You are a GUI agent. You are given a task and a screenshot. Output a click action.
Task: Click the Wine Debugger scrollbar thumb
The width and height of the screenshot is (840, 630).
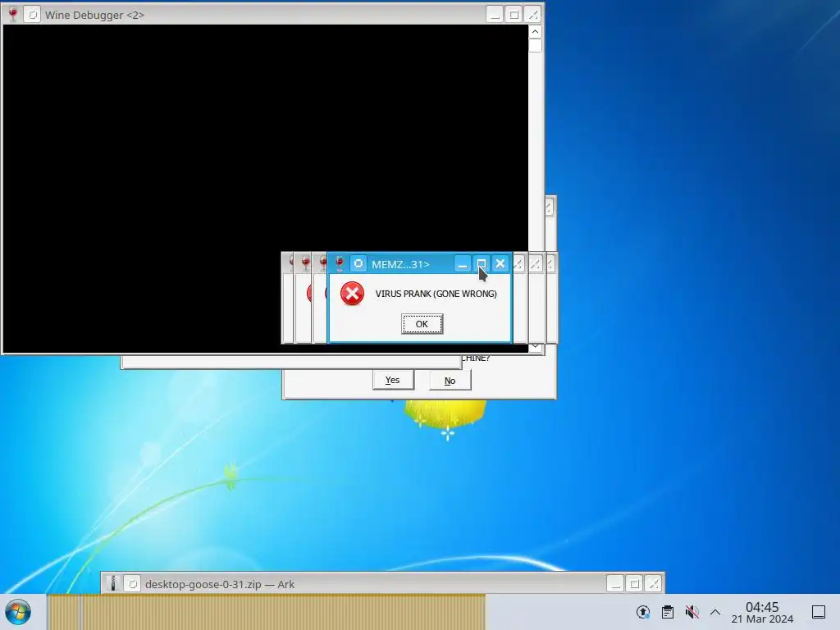(x=535, y=46)
